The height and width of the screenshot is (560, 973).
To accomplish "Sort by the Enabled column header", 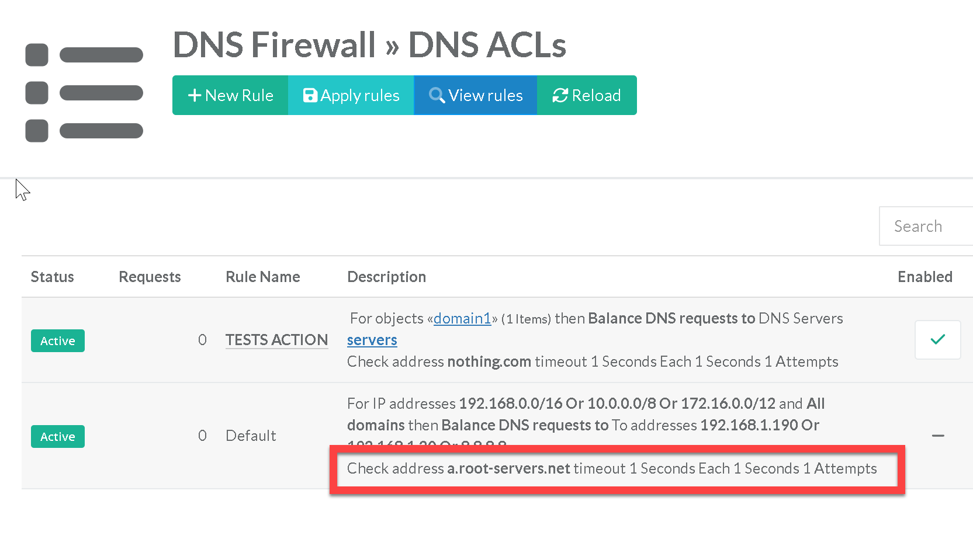I will (924, 277).
